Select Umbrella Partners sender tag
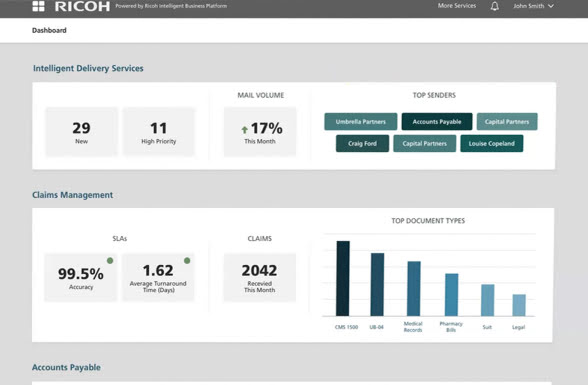Screen dimensions: 588x385 [x=360, y=121]
